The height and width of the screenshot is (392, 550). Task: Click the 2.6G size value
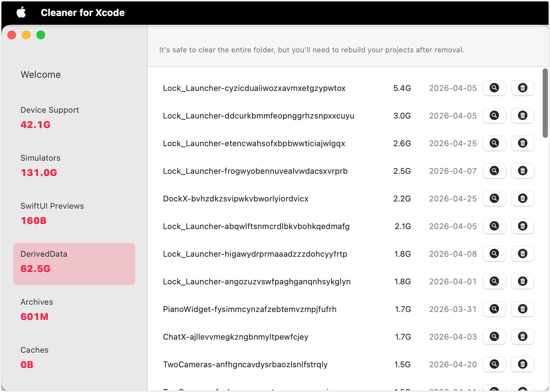[402, 144]
